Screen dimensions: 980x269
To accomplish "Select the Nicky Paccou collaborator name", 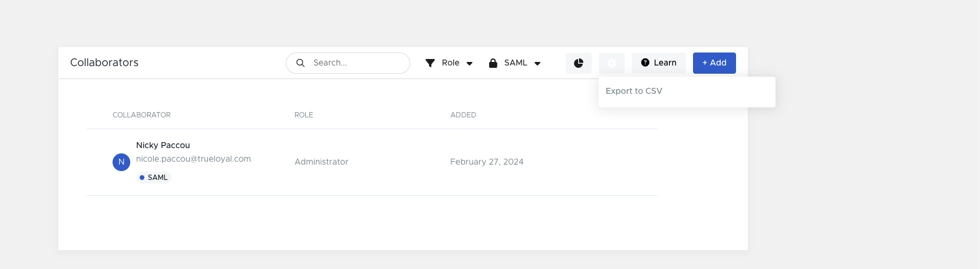I will (x=163, y=145).
